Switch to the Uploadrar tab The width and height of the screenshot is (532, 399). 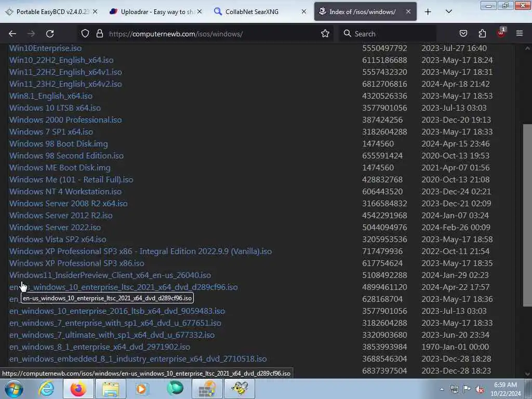[x=156, y=12]
